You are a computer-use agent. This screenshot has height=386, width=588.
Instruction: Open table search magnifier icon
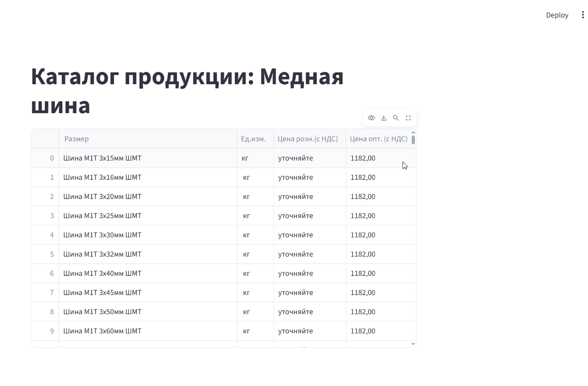[x=396, y=118]
